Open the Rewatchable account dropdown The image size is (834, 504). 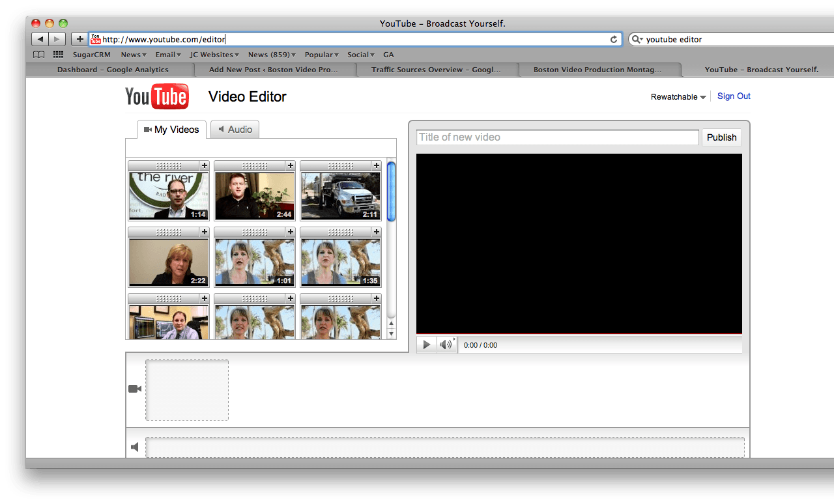678,97
